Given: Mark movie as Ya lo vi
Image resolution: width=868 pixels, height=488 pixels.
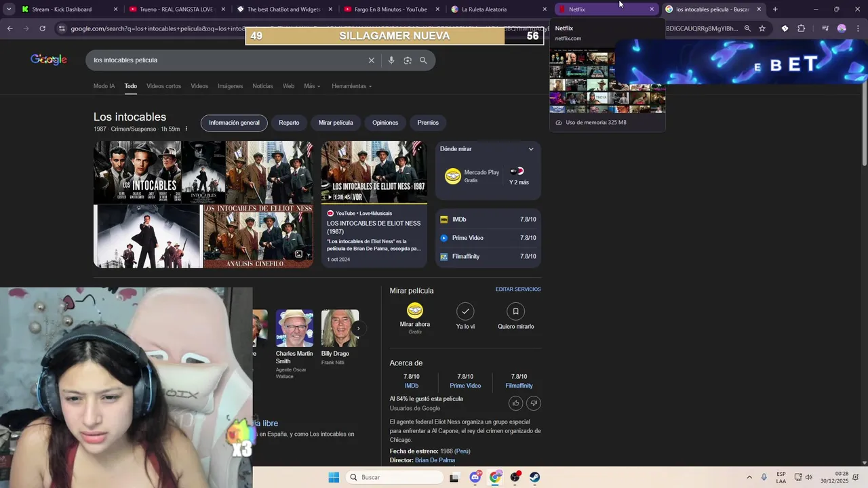Looking at the screenshot, I should (x=465, y=311).
